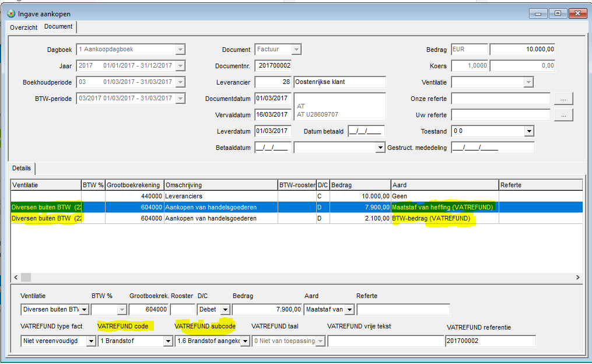Click the Bedrag 10.000,00 field in header
The image size is (592, 364).
pos(522,50)
